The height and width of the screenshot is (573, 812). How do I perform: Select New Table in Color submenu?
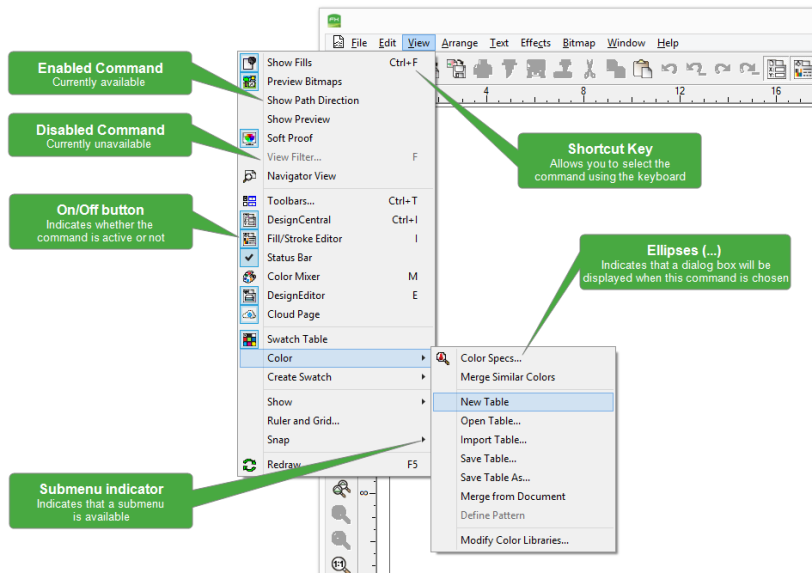pos(484,402)
